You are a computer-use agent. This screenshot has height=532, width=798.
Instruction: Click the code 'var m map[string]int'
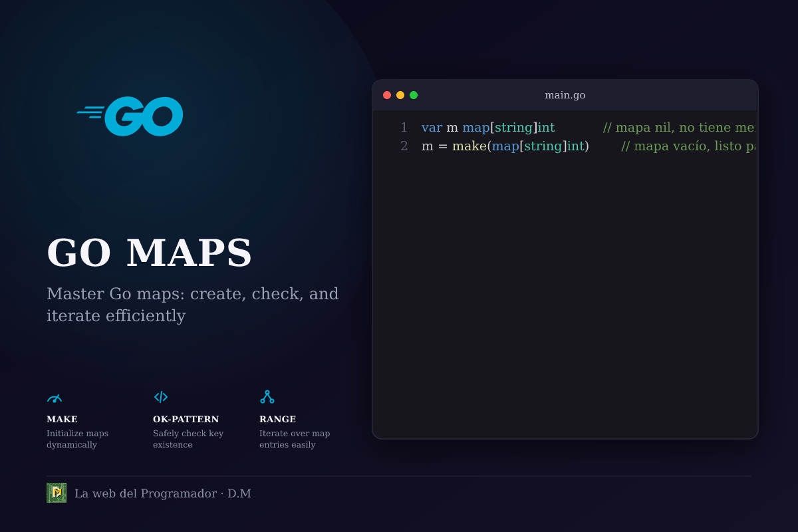click(x=488, y=128)
